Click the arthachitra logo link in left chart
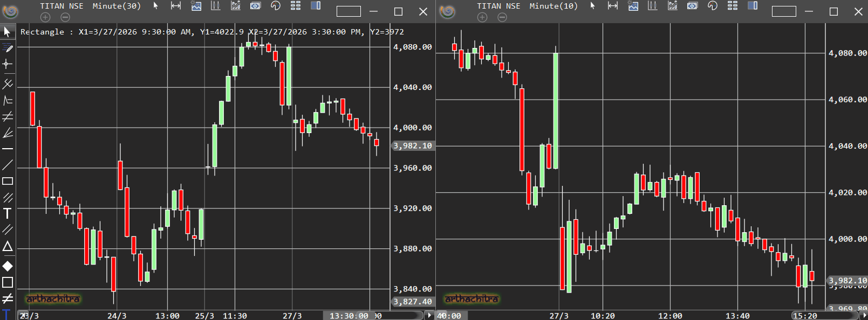This screenshot has width=868, height=320. tap(53, 298)
